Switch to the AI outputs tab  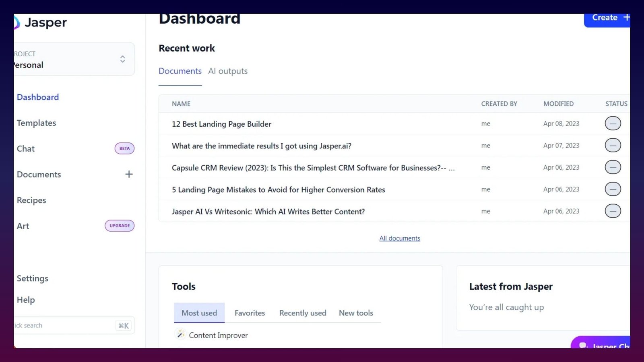coord(228,71)
